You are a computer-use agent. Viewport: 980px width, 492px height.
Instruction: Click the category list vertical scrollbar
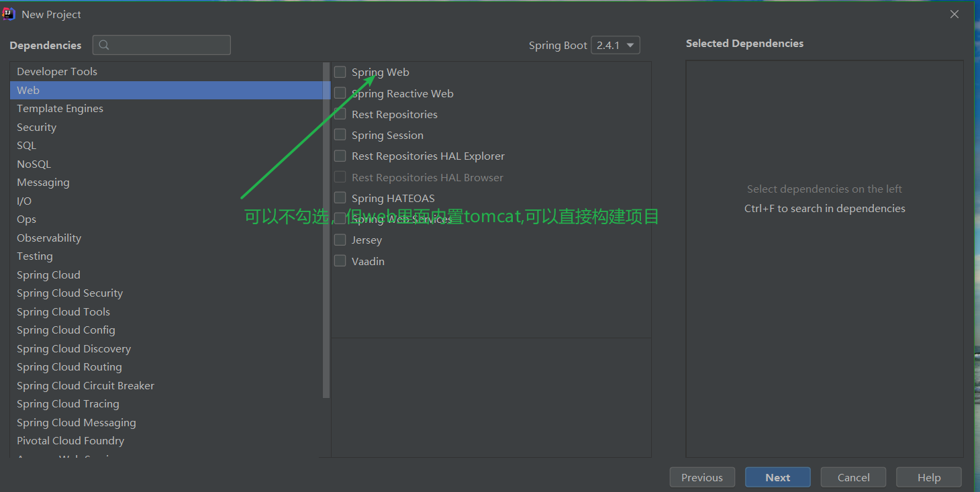[327, 230]
